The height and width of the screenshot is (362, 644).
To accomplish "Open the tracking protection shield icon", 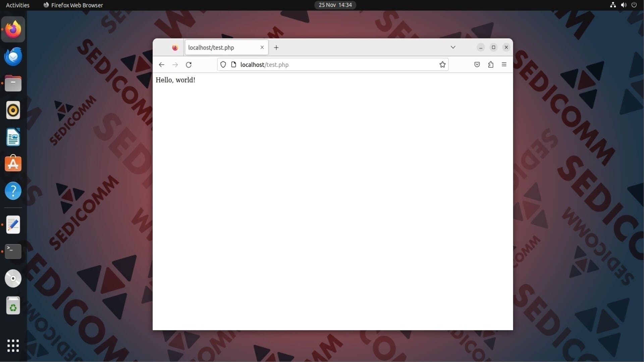I will pos(223,65).
